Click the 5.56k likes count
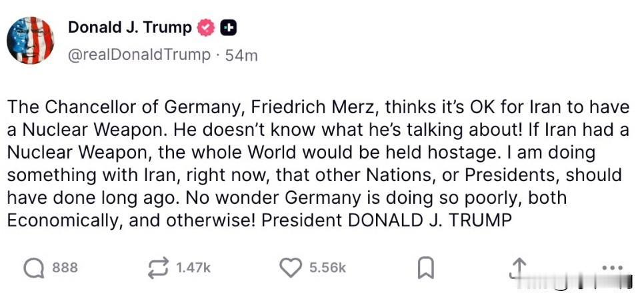 click(x=327, y=268)
